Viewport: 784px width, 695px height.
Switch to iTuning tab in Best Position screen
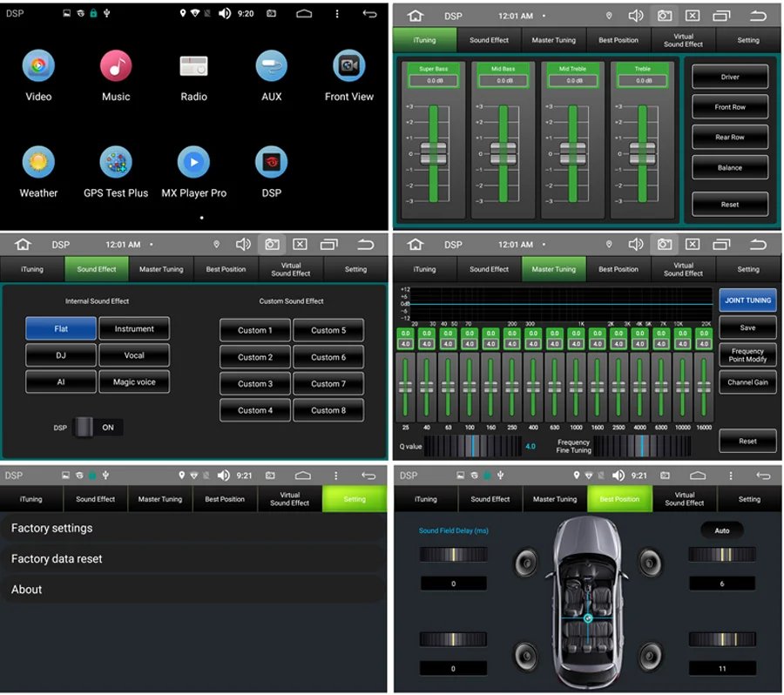(425, 499)
